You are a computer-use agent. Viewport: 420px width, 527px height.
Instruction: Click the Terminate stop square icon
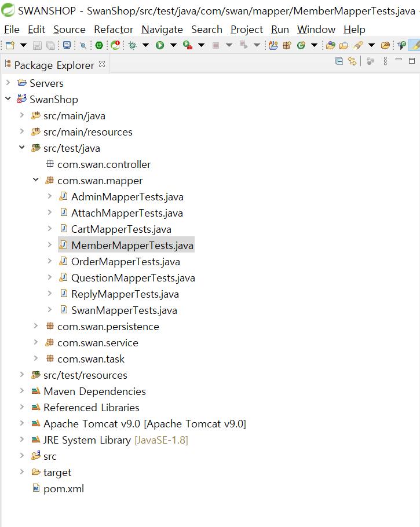216,45
